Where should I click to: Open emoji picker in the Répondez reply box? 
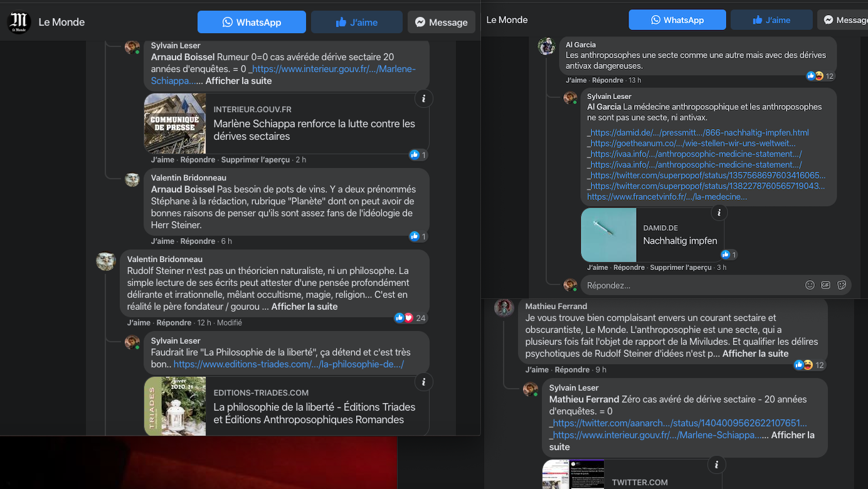810,285
